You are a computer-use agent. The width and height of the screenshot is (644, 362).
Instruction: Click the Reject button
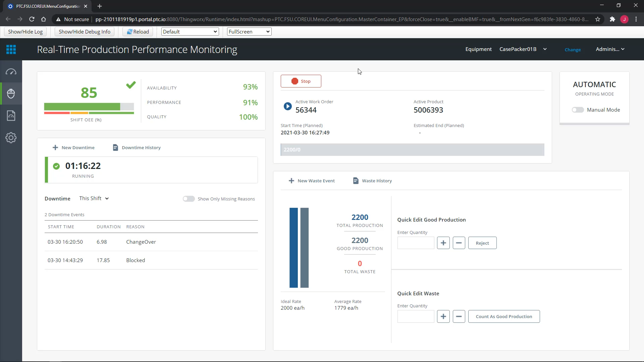pos(482,243)
